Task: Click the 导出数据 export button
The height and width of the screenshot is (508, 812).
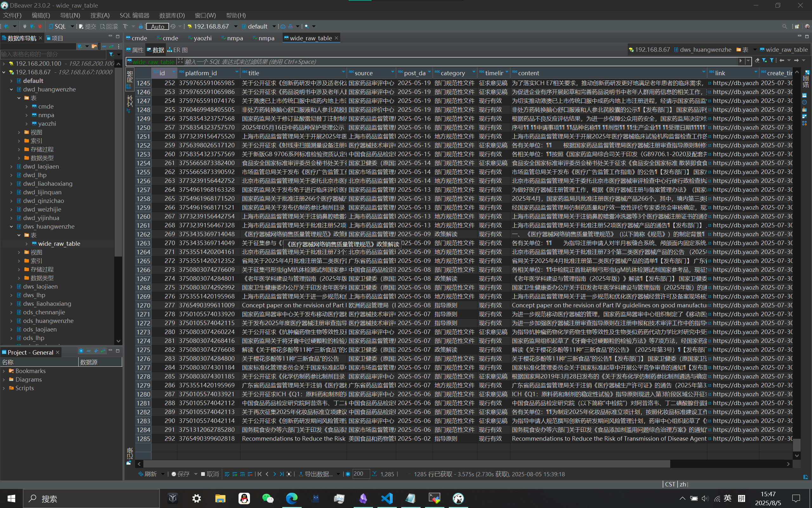Action: pos(316,474)
